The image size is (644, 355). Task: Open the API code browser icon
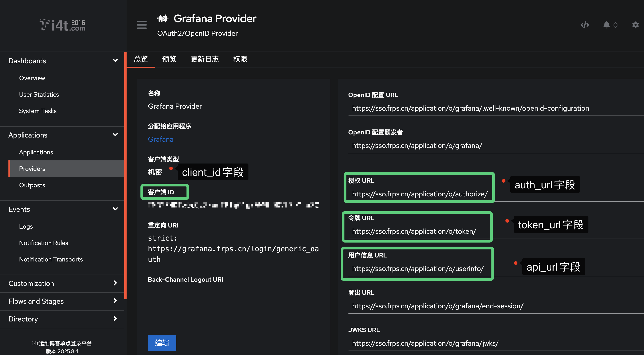click(584, 25)
